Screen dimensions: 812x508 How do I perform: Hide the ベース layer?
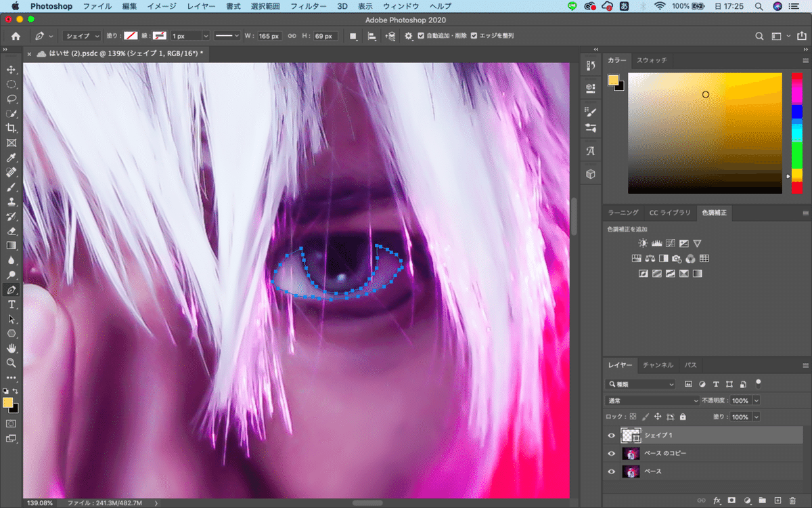pyautogui.click(x=611, y=471)
